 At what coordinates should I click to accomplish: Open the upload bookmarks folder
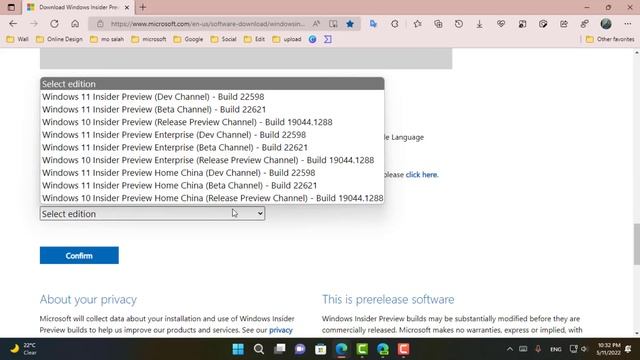(287, 39)
